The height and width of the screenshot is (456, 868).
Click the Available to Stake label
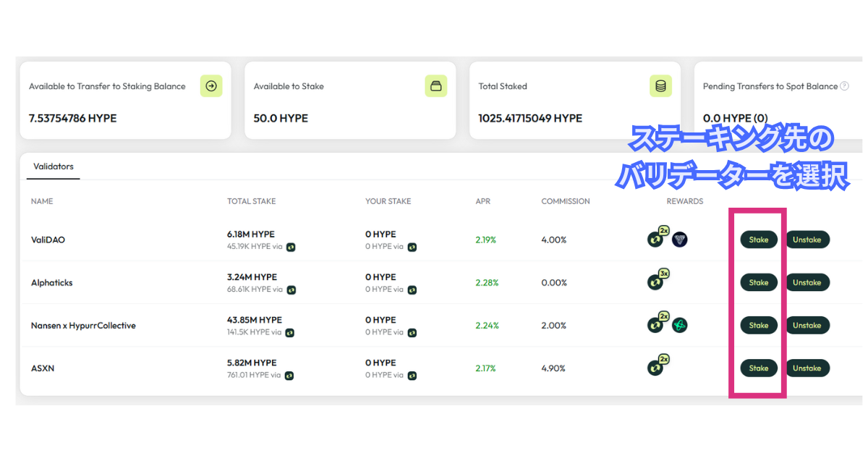click(x=289, y=86)
